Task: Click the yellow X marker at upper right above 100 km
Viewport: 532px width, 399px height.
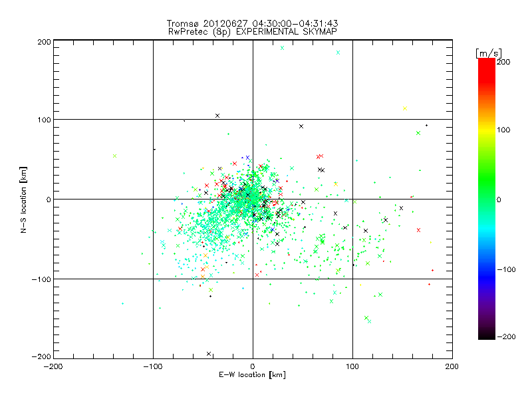Action: pyautogui.click(x=405, y=108)
